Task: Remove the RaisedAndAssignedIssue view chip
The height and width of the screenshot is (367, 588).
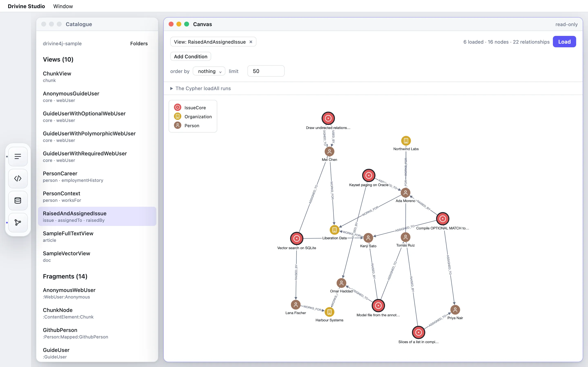Action: point(251,42)
